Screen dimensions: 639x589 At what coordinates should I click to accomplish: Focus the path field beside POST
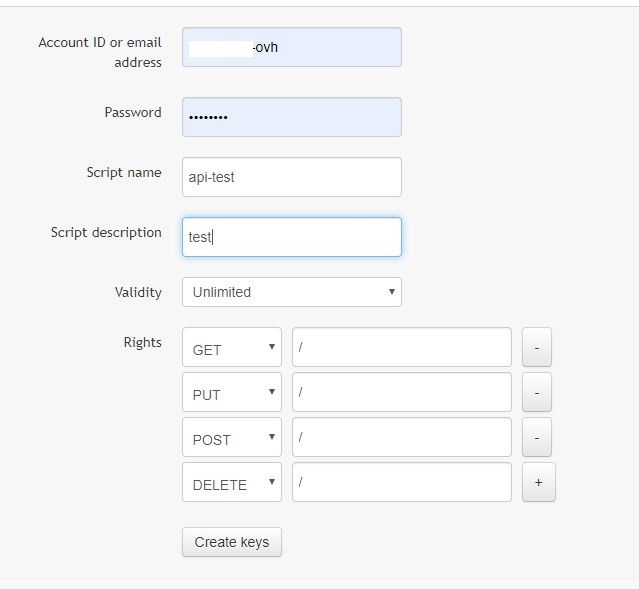(401, 437)
